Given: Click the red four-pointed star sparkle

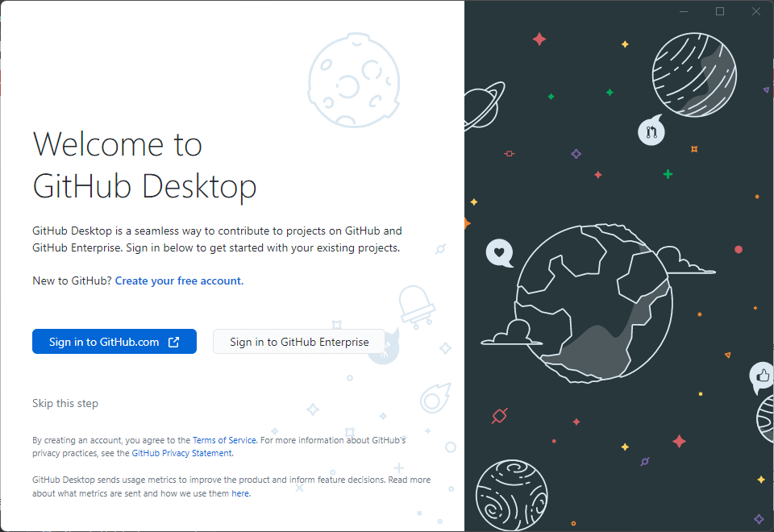Looking at the screenshot, I should [539, 38].
